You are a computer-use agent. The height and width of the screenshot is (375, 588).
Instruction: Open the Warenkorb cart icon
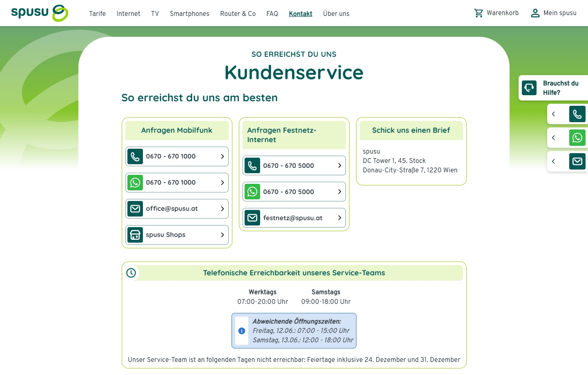(479, 13)
